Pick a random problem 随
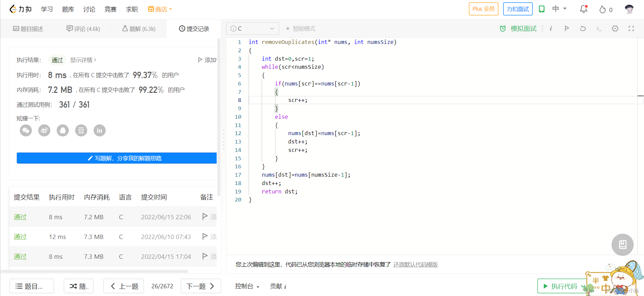644x296 pixels. (79, 286)
